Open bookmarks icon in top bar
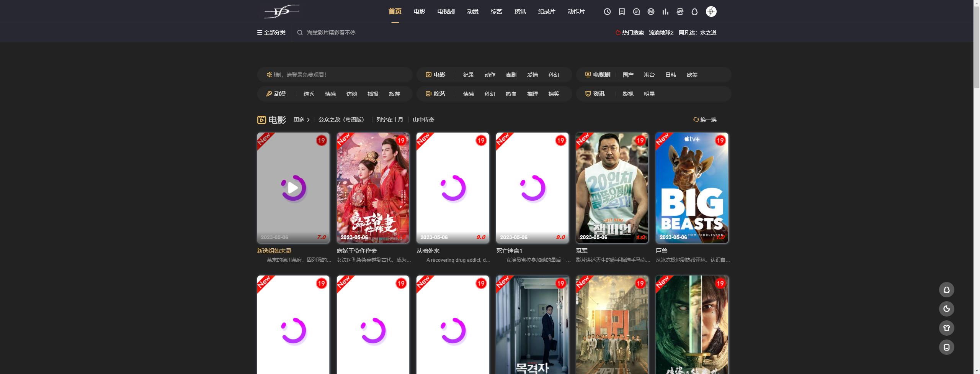The height and width of the screenshot is (374, 980). (x=622, y=11)
